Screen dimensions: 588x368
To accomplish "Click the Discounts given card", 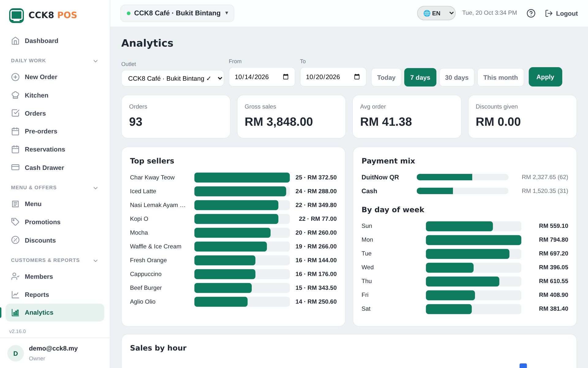I will point(522,117).
